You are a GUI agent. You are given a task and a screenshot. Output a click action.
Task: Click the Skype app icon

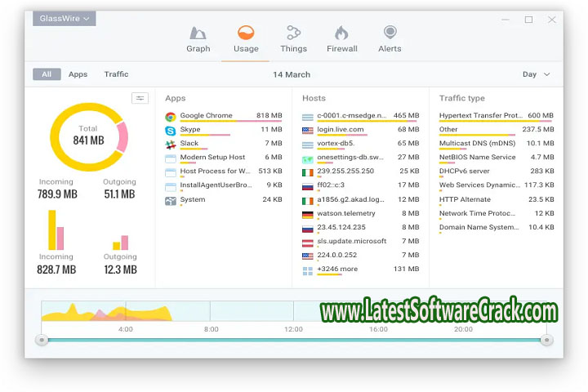(171, 131)
